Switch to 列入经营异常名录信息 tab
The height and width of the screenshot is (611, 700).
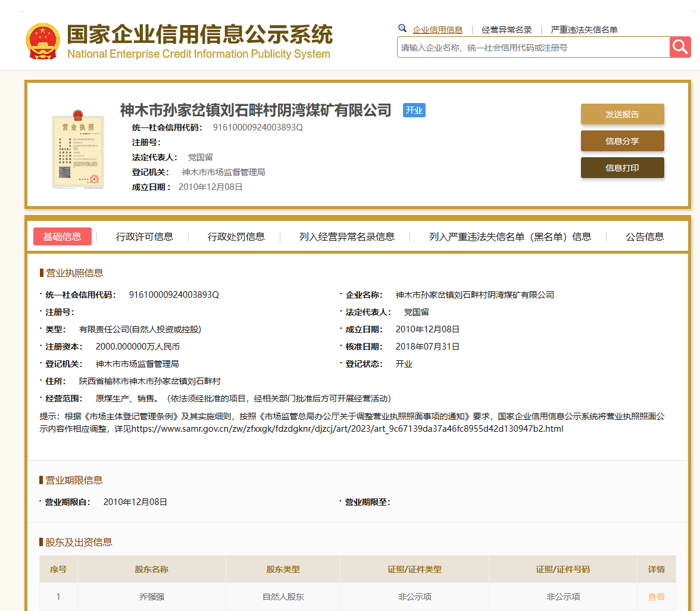click(x=346, y=236)
